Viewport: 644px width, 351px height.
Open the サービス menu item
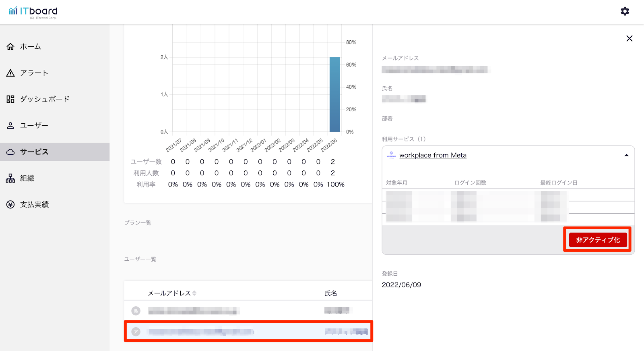(x=34, y=152)
